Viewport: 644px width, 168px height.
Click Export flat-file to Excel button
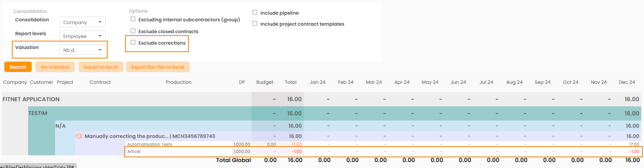(x=158, y=67)
